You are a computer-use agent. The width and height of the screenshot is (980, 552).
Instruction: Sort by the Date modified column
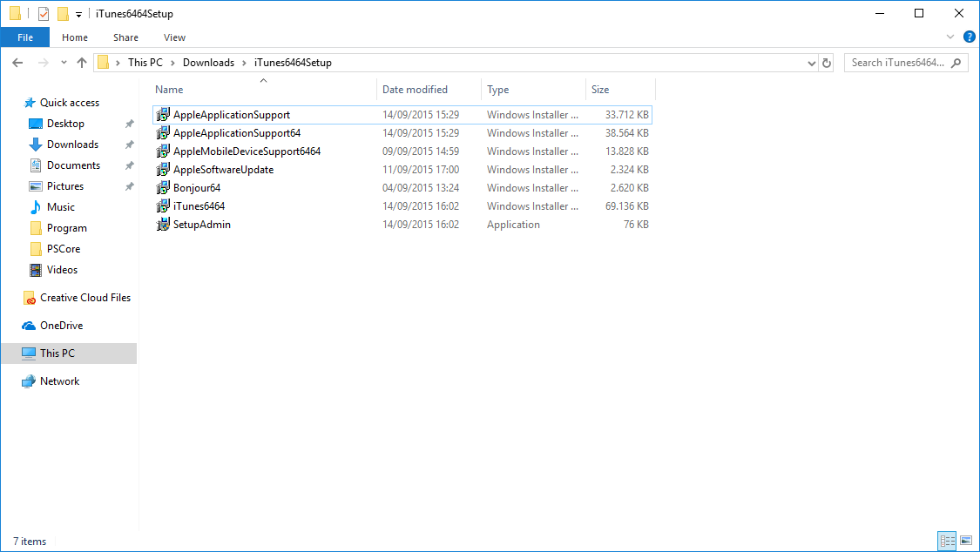(429, 90)
